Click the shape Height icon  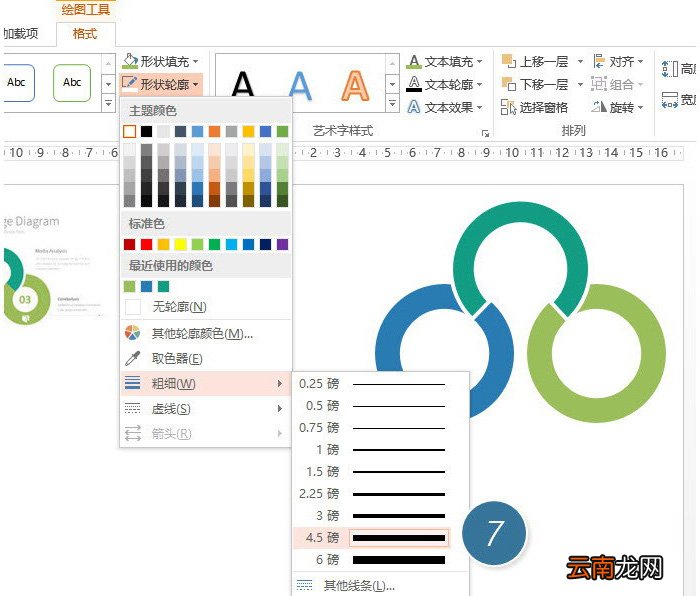click(670, 69)
